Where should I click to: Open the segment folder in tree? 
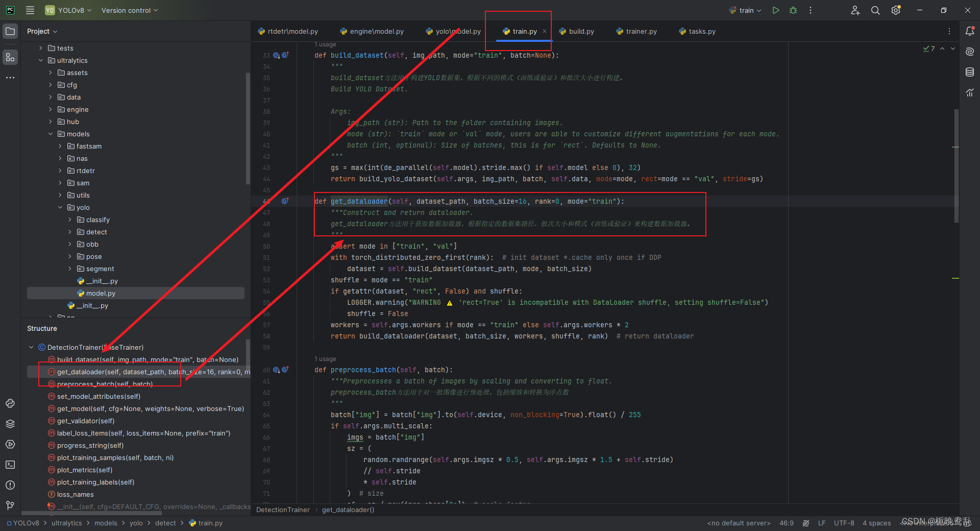click(100, 269)
